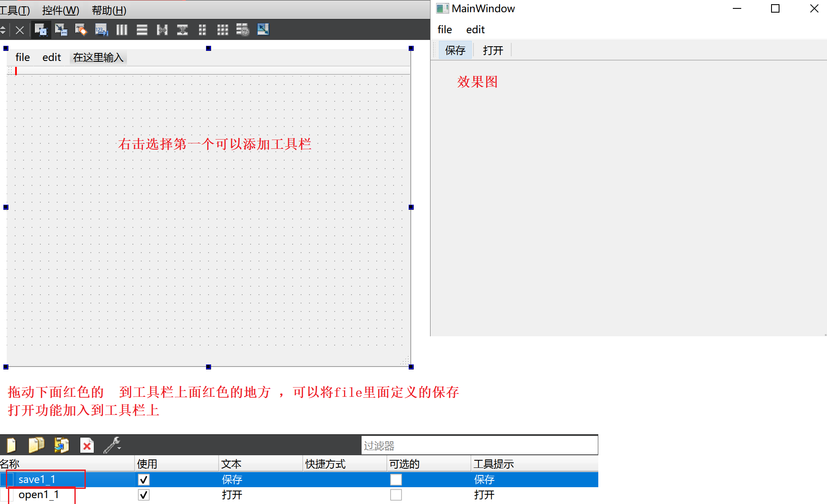Click the Lay Out in Grid icon

coord(222,30)
